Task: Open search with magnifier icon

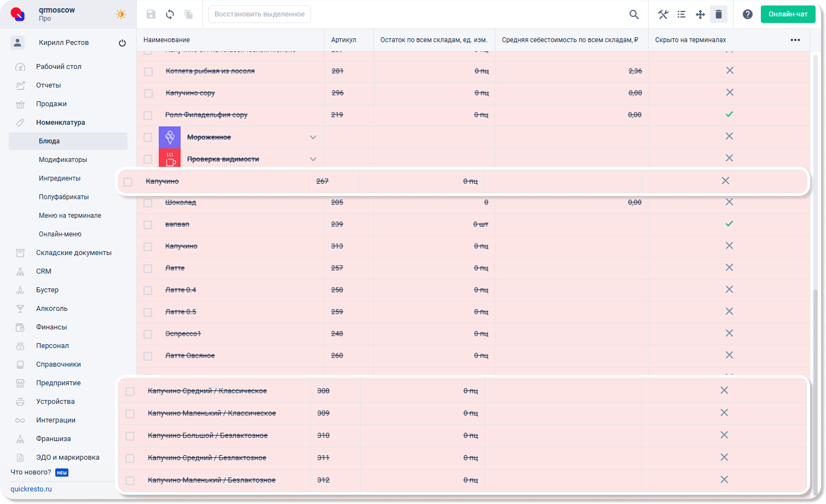Action: pyautogui.click(x=634, y=14)
